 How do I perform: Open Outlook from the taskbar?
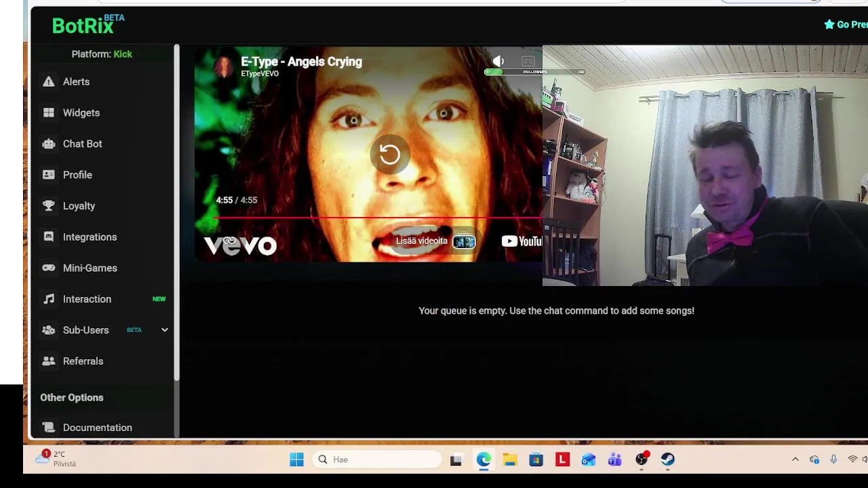click(589, 460)
